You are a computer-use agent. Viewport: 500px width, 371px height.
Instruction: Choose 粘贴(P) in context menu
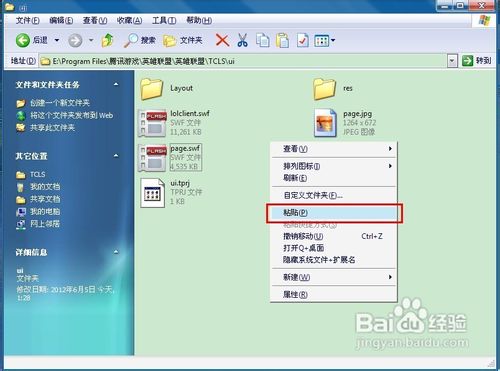click(333, 213)
